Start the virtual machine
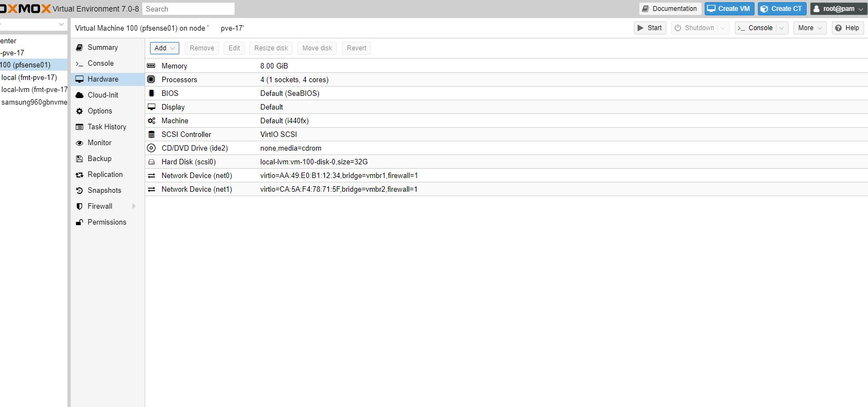This screenshot has height=407, width=868. pos(650,28)
